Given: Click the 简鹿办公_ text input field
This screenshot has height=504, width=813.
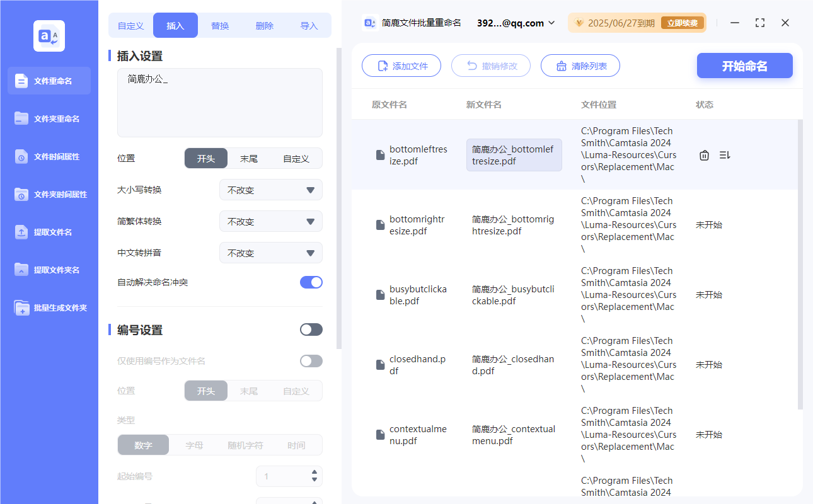Looking at the screenshot, I should click(x=219, y=101).
